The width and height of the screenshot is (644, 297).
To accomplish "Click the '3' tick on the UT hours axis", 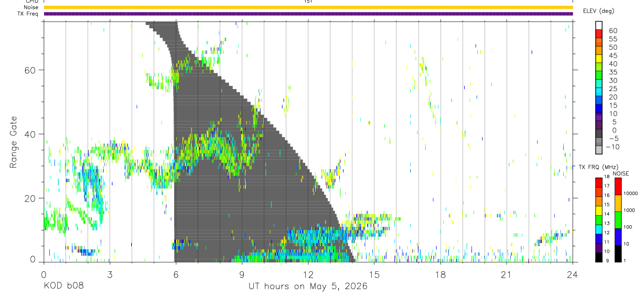I will coord(110,274).
